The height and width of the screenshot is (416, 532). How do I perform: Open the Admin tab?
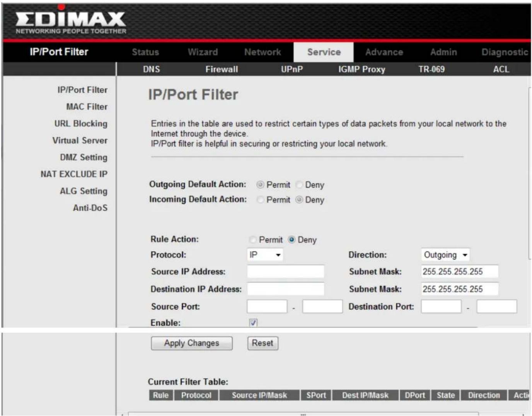click(443, 52)
